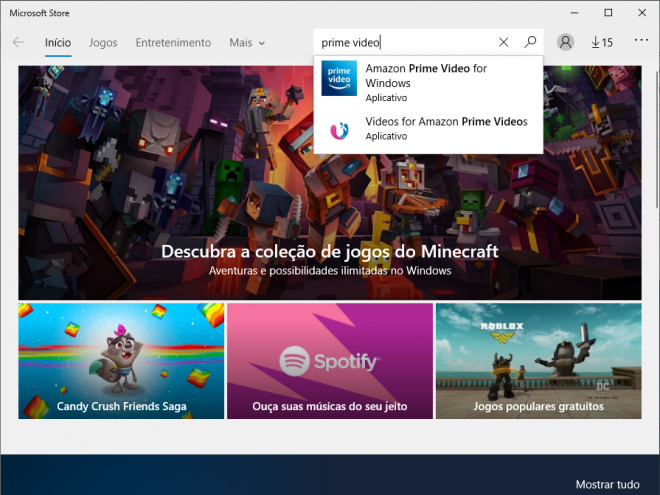Screen dimensions: 660x495
Task: Clear the search box with X
Action: [503, 42]
